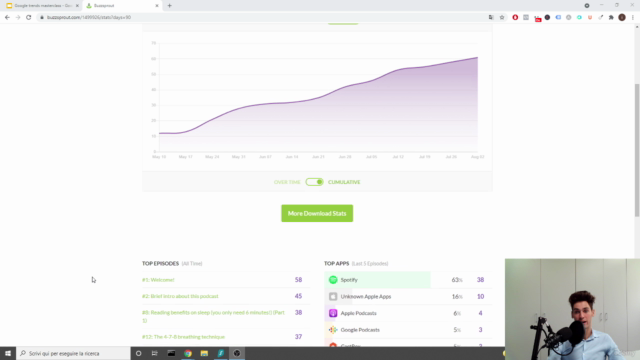Image resolution: width=640 pixels, height=360 pixels.
Task: Click the Apple Podcasts icon
Action: click(x=333, y=313)
